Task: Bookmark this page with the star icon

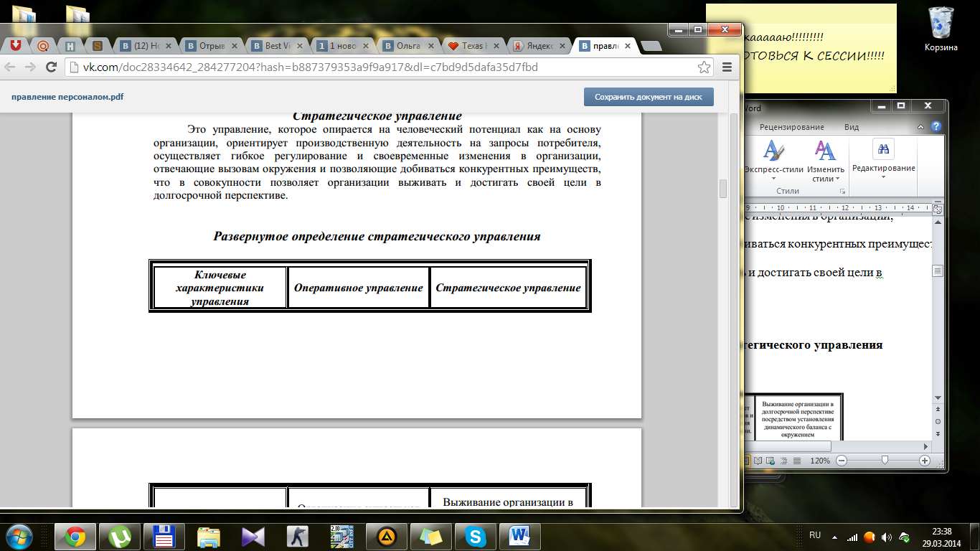Action: [x=705, y=67]
